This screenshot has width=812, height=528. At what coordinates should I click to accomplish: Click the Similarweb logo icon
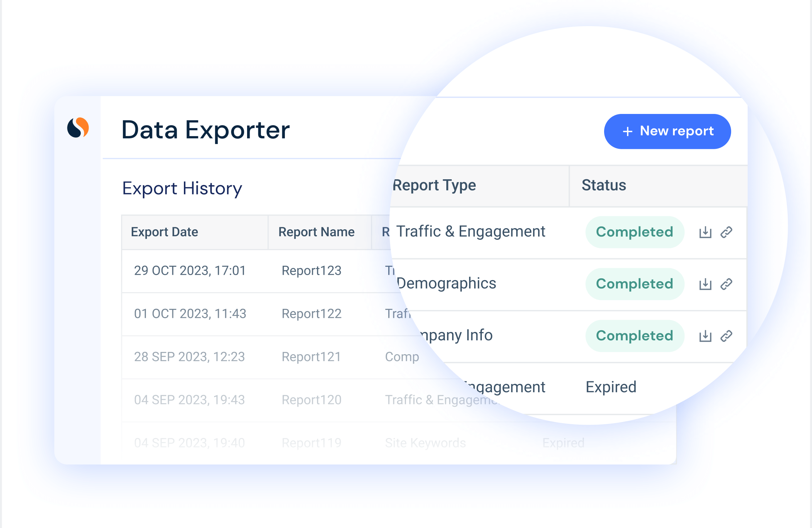(x=78, y=128)
